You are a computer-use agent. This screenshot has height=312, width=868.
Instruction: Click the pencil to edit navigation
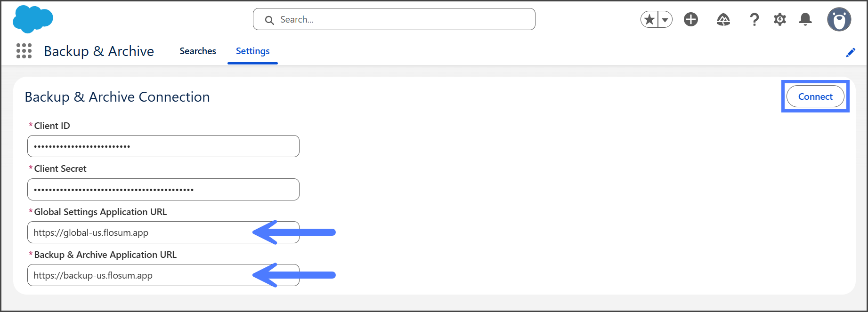point(851,53)
